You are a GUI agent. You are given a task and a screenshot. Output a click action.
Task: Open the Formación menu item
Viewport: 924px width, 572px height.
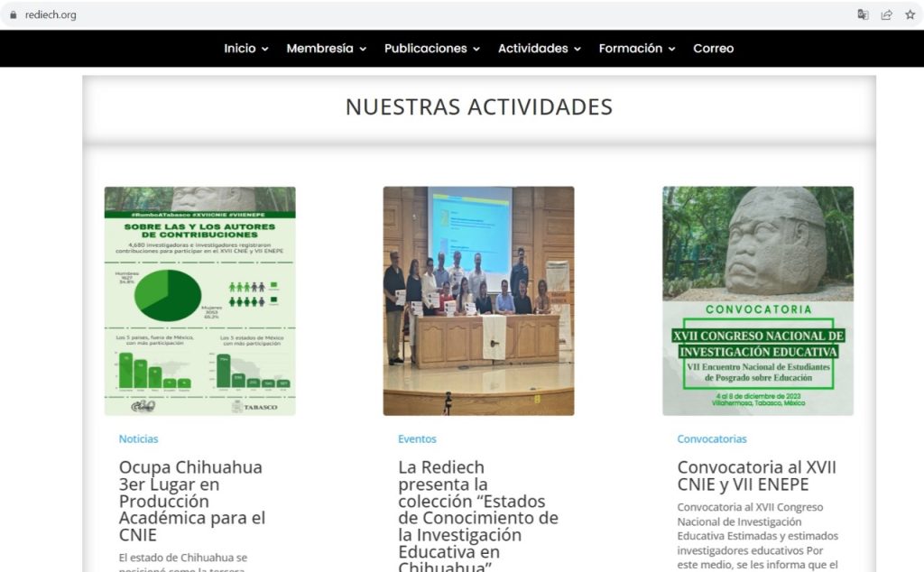pos(630,49)
